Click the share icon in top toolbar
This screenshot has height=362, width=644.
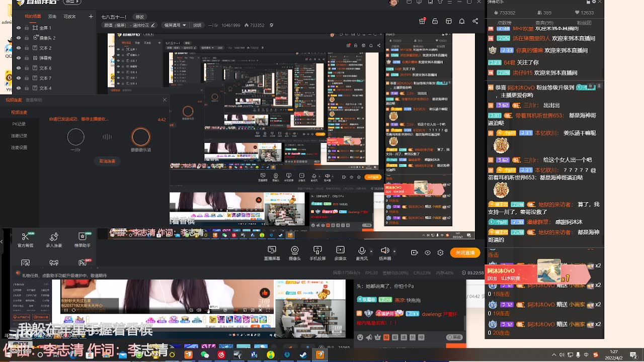(475, 21)
